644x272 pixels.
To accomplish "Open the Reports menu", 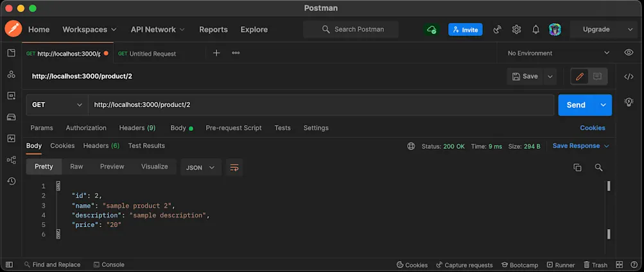I will pos(213,30).
